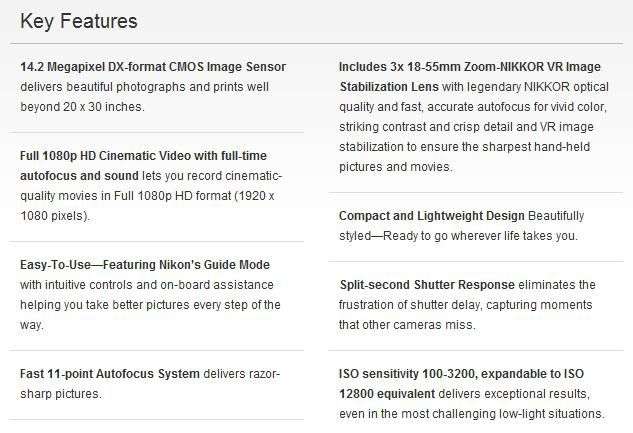Select the 3x 18-55mm Zoom-NIKKOR VR heading
The height and width of the screenshot is (433, 633).
click(470, 67)
